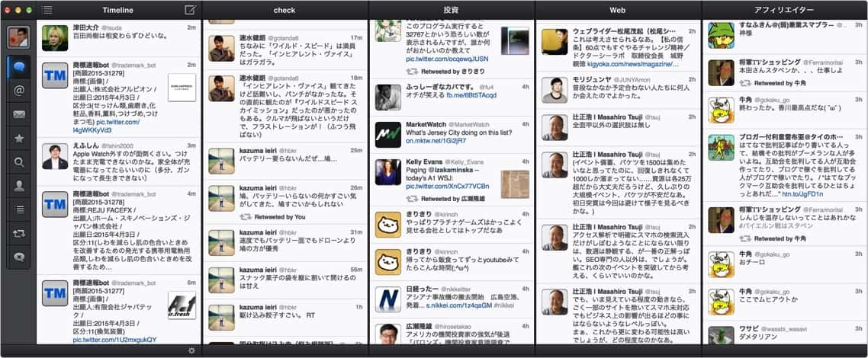Open Lists icon in the sidebar

click(x=19, y=209)
